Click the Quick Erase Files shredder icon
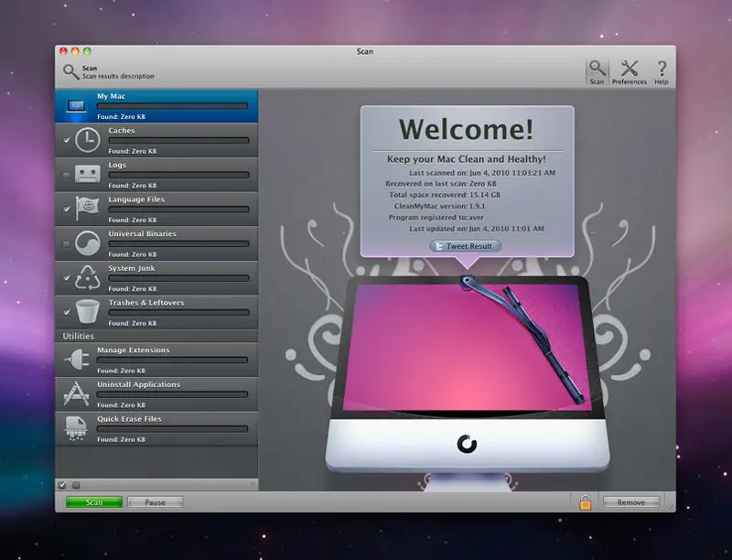Viewport: 732px width, 560px height. coord(76,428)
